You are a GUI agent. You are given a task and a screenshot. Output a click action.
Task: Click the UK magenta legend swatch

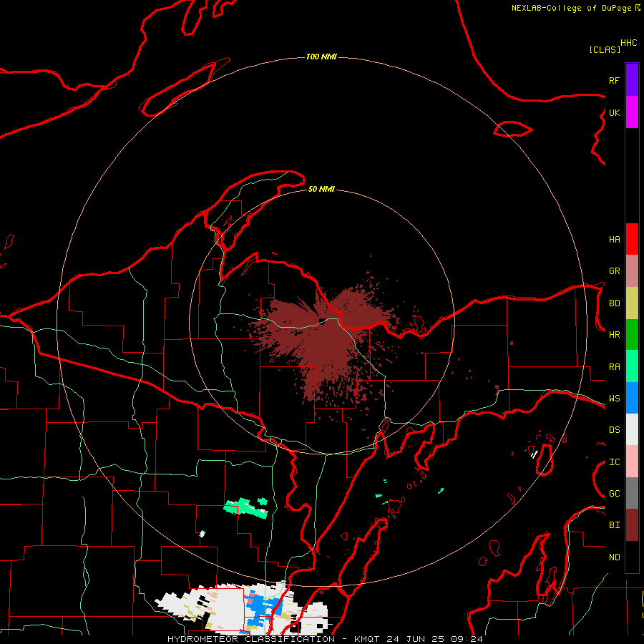(x=632, y=112)
